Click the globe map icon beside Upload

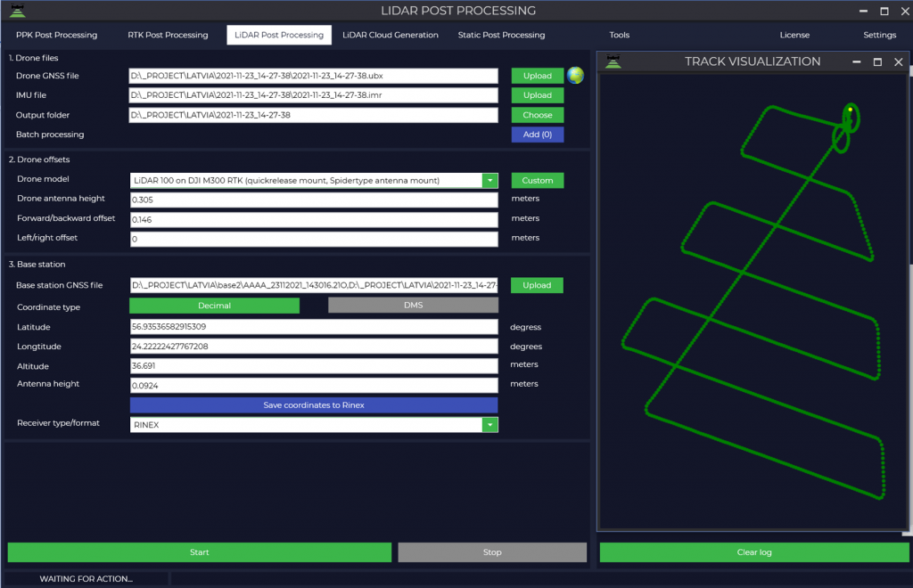tap(575, 76)
